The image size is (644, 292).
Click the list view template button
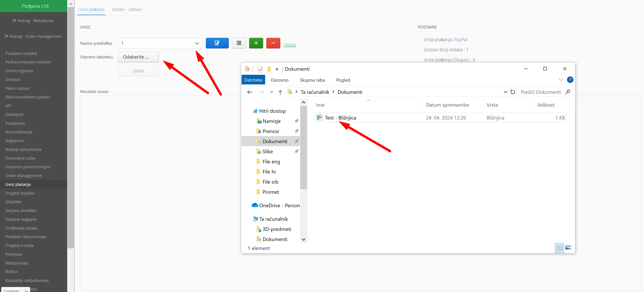coord(239,43)
